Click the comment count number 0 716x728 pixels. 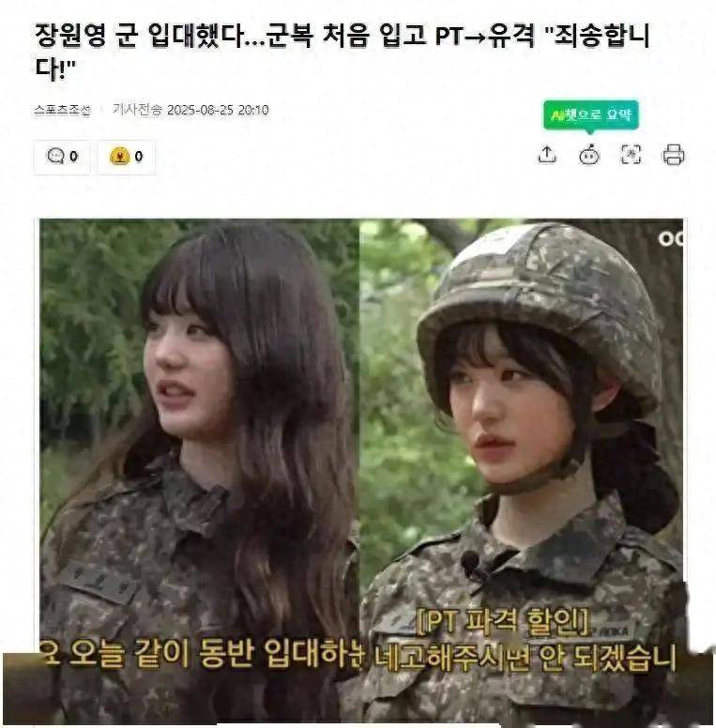73,157
